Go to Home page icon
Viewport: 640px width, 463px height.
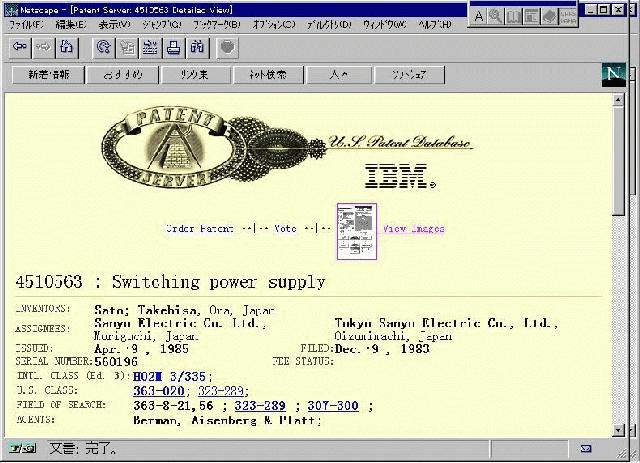(x=67, y=46)
